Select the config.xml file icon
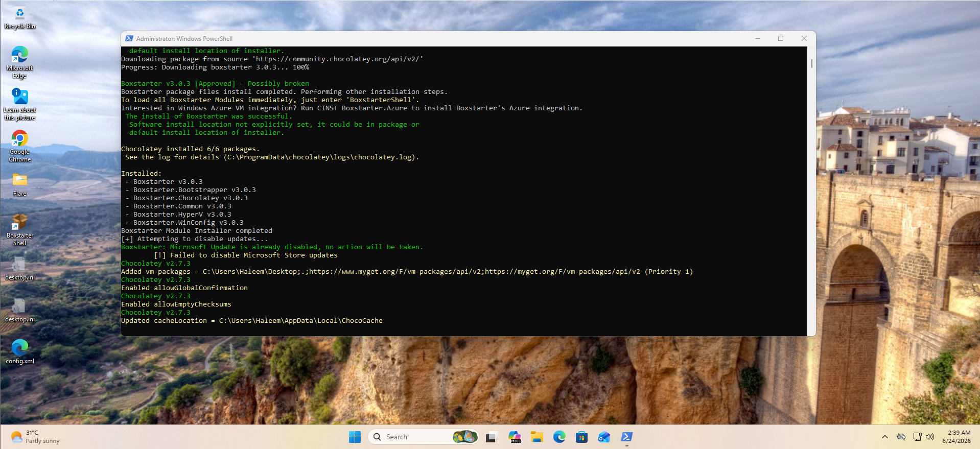 tap(20, 351)
